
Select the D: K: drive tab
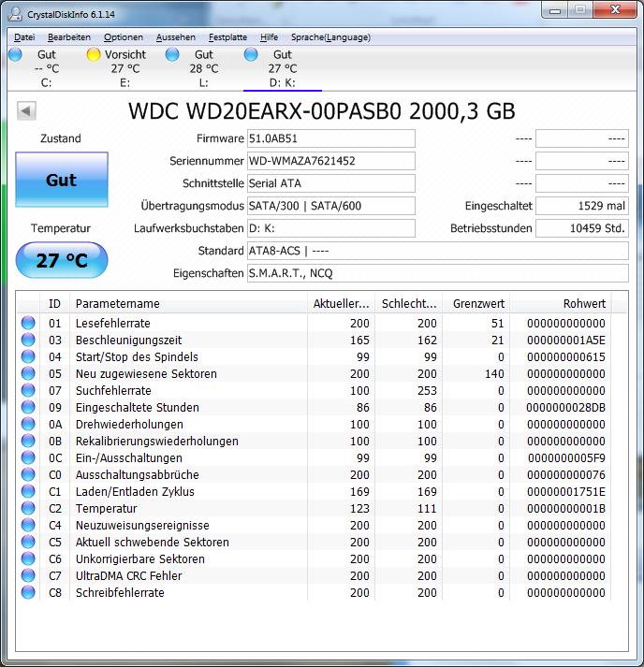coord(283,68)
